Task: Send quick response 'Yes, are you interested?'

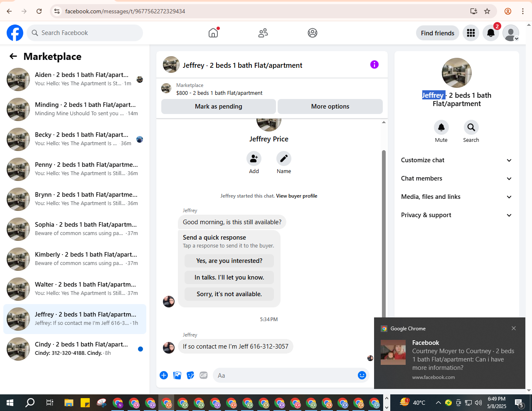Action: tap(229, 261)
